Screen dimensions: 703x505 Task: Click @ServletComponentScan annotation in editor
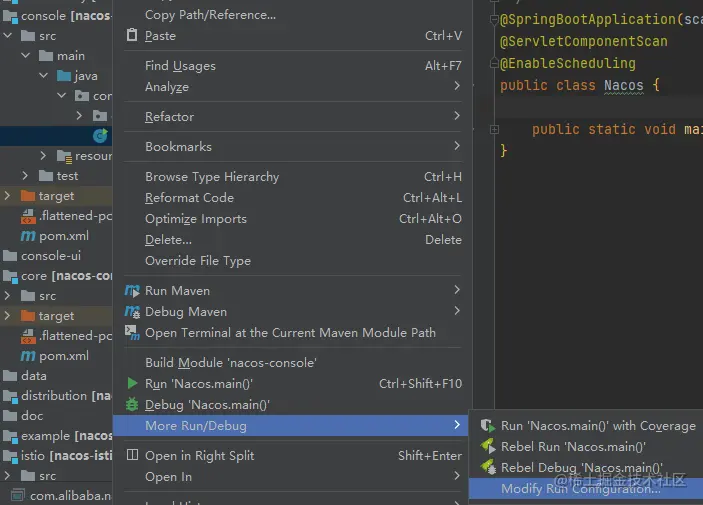tap(584, 41)
